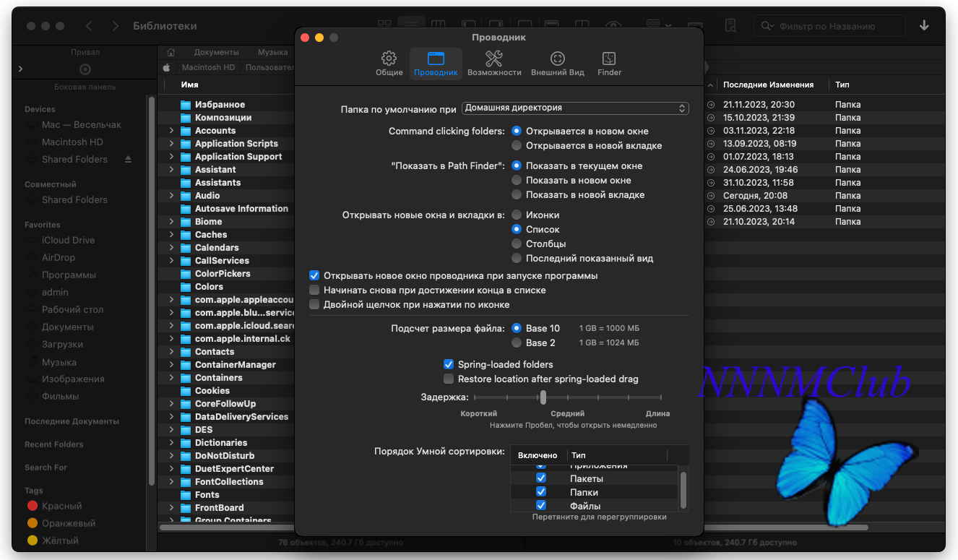Eject Shared Folders under Devices

coord(129,159)
